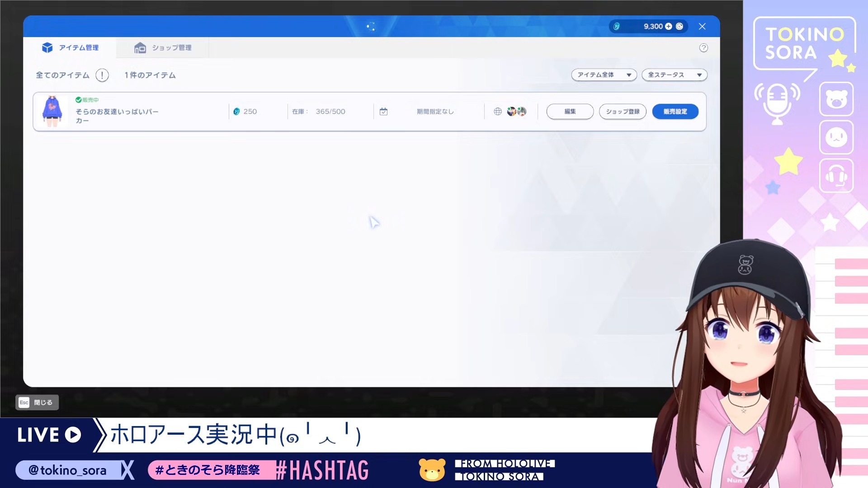
Task: Click the coin icon beside price 250
Action: [236, 112]
